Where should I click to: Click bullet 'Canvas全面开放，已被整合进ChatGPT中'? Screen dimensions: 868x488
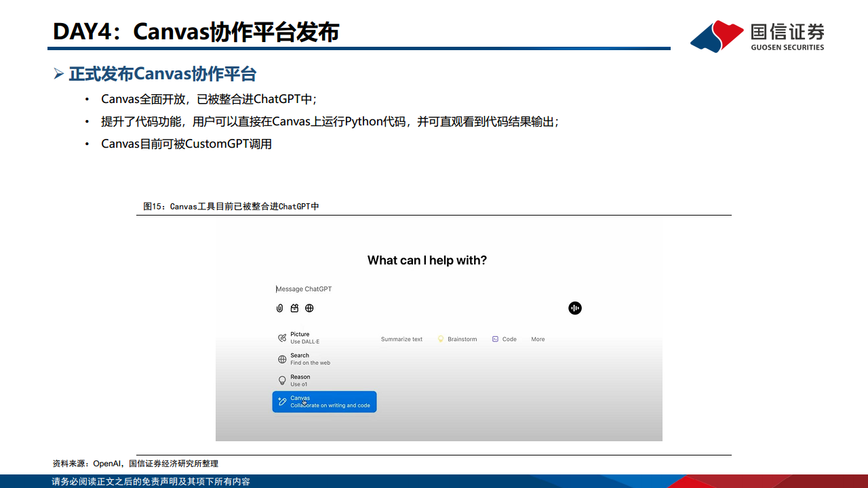coord(210,99)
